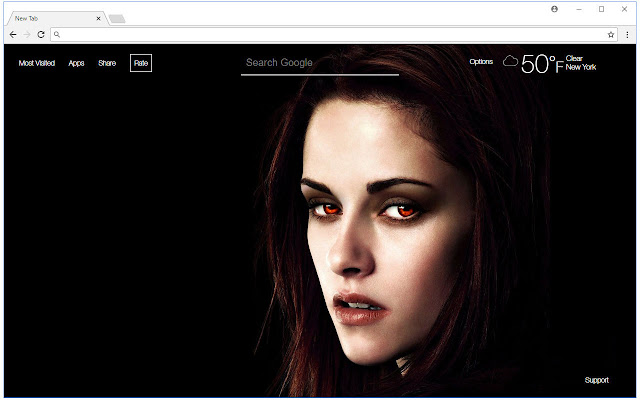
Task: Click the 50°F temperature reading
Action: pos(542,64)
